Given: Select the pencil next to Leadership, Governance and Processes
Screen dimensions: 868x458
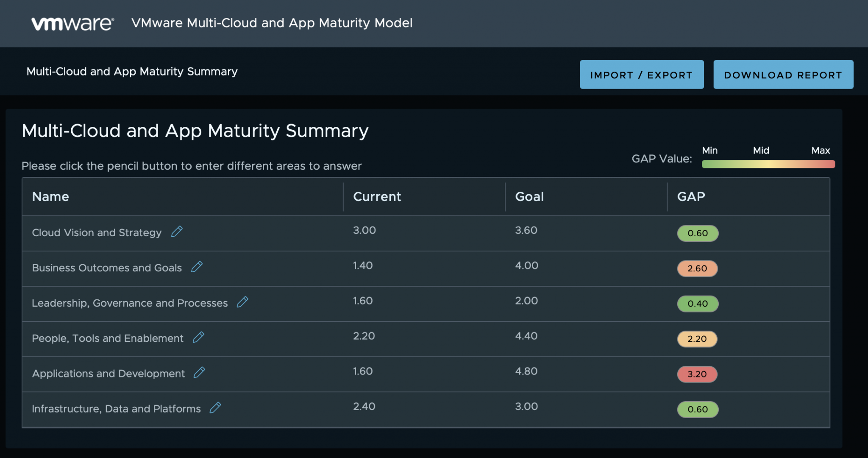Looking at the screenshot, I should [242, 302].
